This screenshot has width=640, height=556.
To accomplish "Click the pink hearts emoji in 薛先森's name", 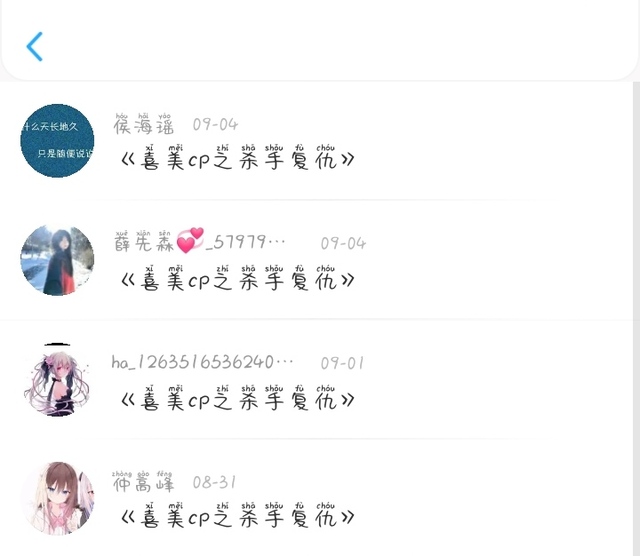I will coord(190,241).
